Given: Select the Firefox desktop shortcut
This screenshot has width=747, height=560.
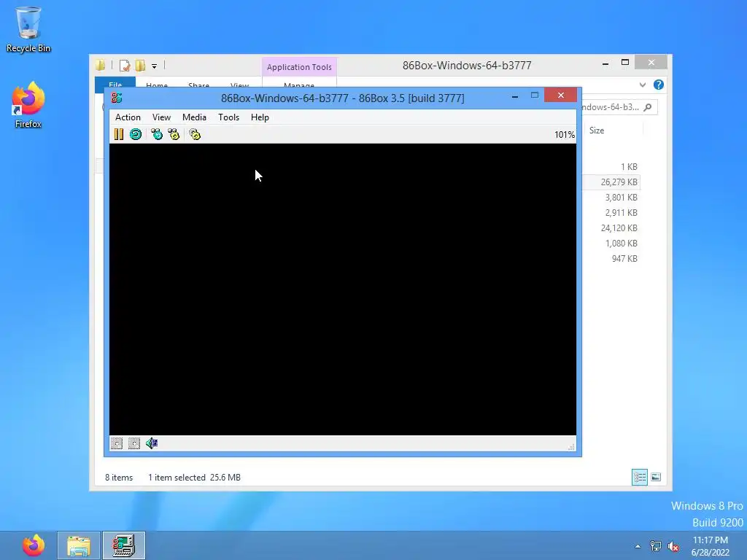Looking at the screenshot, I should pyautogui.click(x=28, y=105).
